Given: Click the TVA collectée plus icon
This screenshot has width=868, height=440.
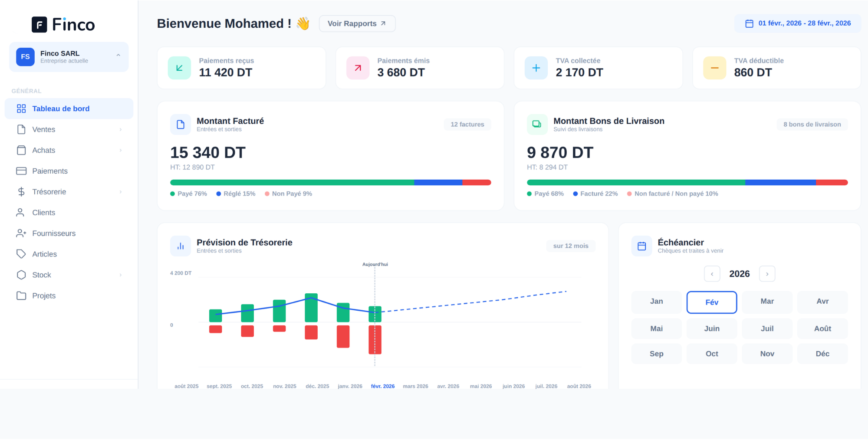Looking at the screenshot, I should tap(536, 68).
